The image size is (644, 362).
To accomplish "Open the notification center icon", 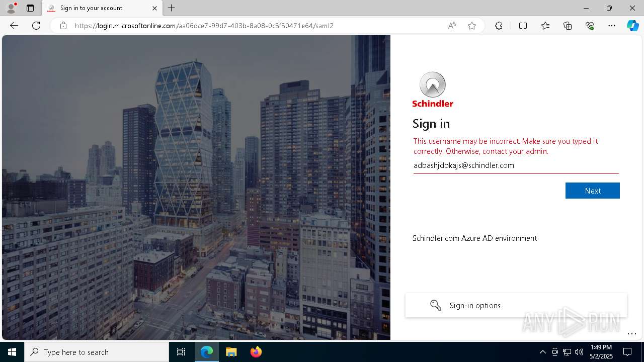I will (x=627, y=352).
